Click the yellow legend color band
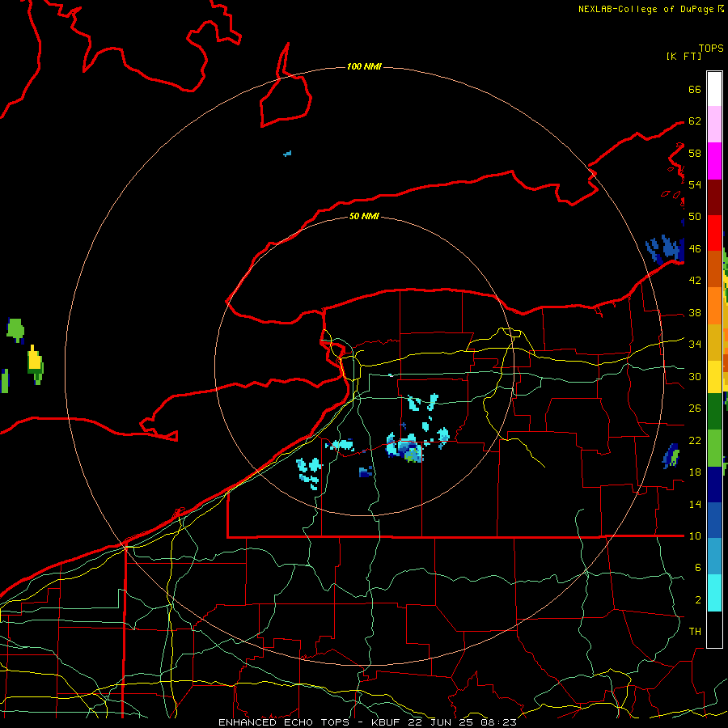Image resolution: width=728 pixels, height=728 pixels. point(714,376)
